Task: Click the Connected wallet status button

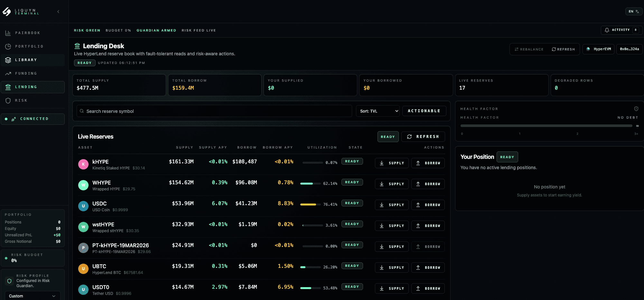Action: pos(33,119)
